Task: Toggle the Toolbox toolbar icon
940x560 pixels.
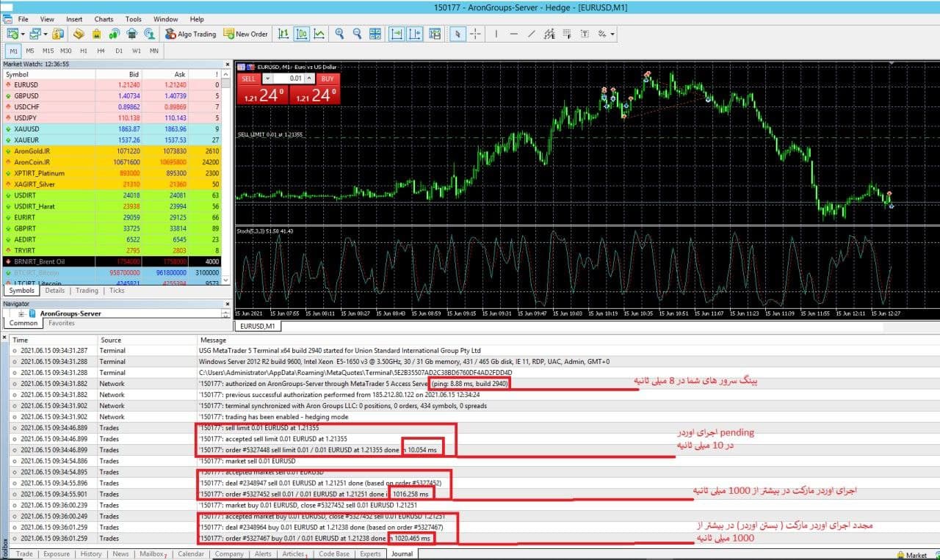Action: pyautogui.click(x=115, y=34)
